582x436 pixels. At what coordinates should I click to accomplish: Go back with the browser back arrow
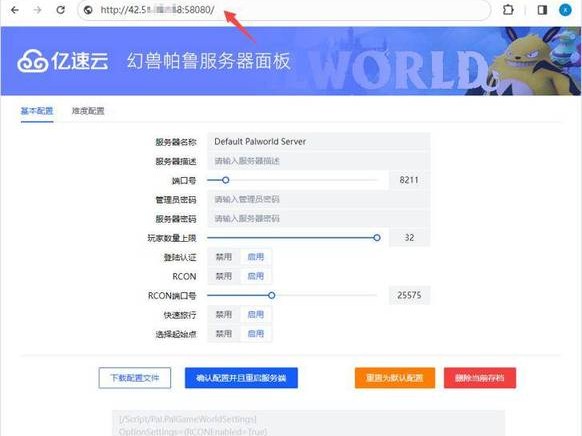click(x=15, y=10)
